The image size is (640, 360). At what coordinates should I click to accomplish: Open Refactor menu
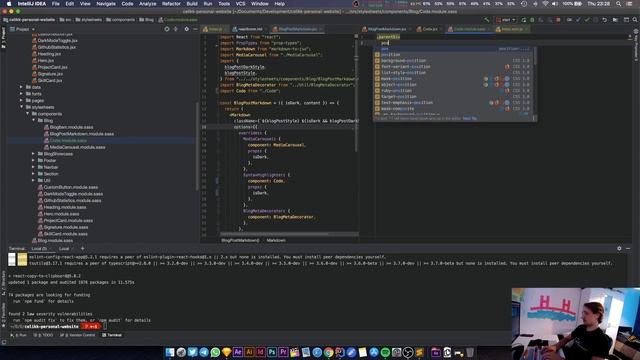[x=171, y=4]
